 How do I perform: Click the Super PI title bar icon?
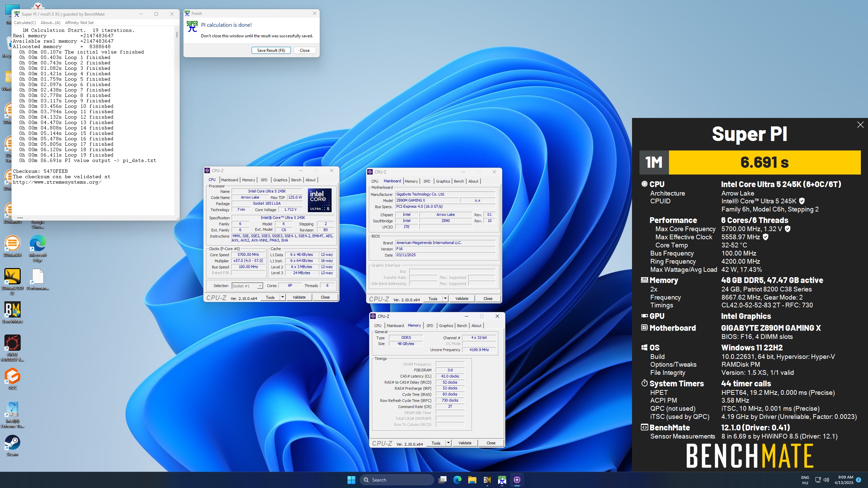pyautogui.click(x=17, y=14)
